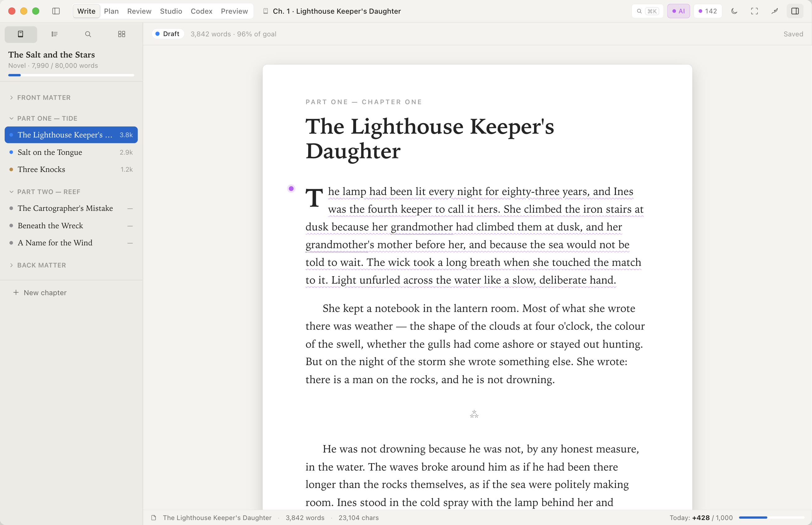The image size is (812, 525).
Task: Open the sidebar search icon
Action: click(x=88, y=34)
